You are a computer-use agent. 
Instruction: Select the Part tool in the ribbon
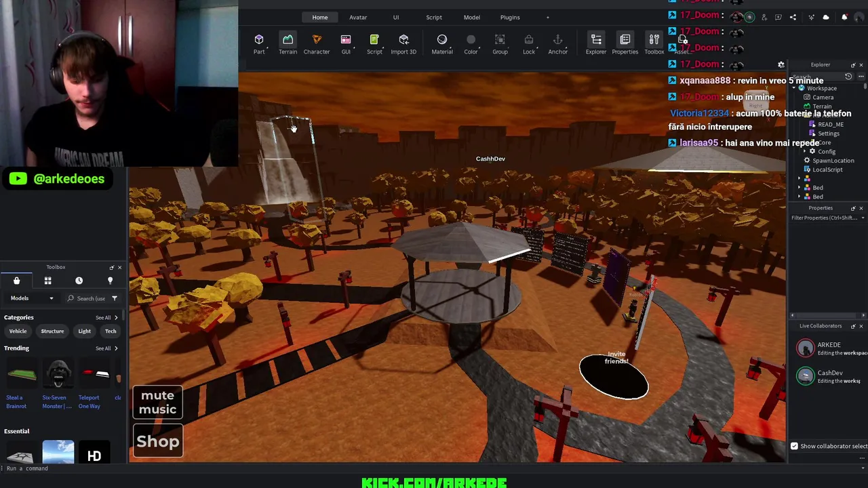259,43
